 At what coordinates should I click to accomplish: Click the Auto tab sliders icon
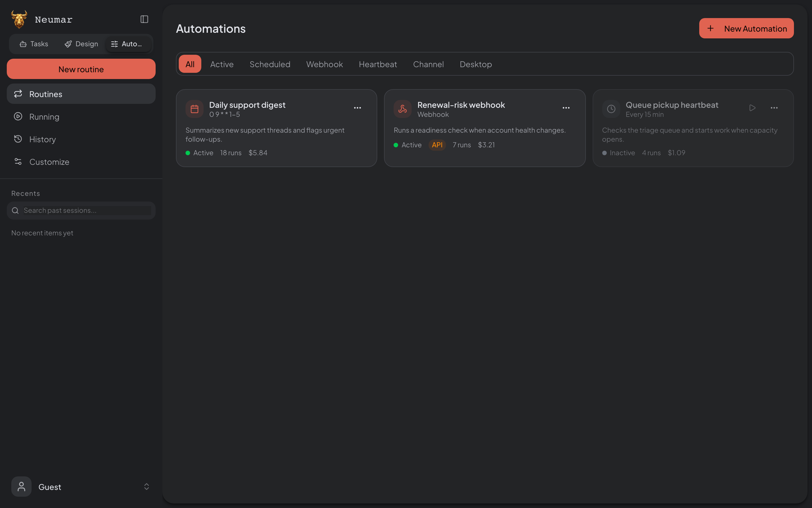click(x=114, y=44)
